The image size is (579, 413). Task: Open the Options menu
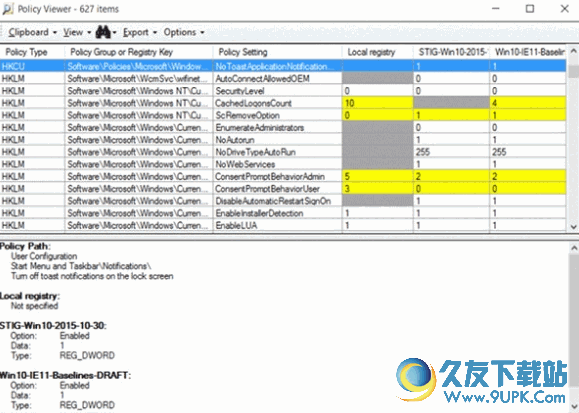click(180, 33)
